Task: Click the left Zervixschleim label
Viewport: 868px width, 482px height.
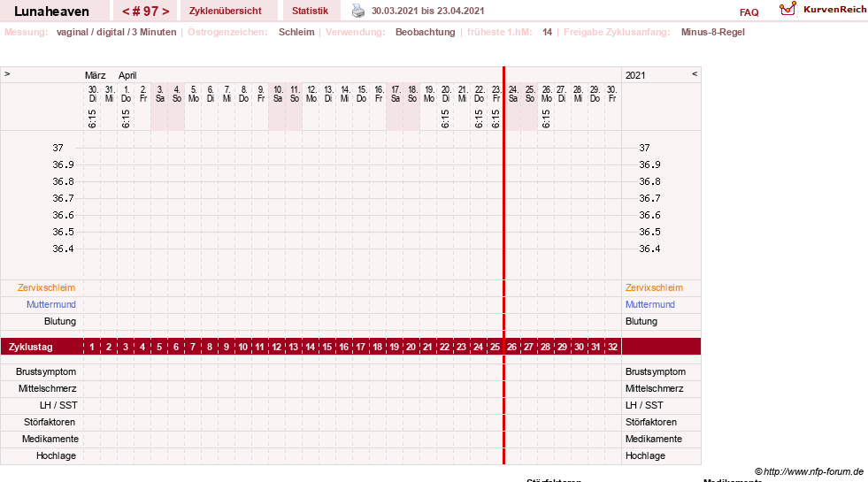Action: point(47,287)
